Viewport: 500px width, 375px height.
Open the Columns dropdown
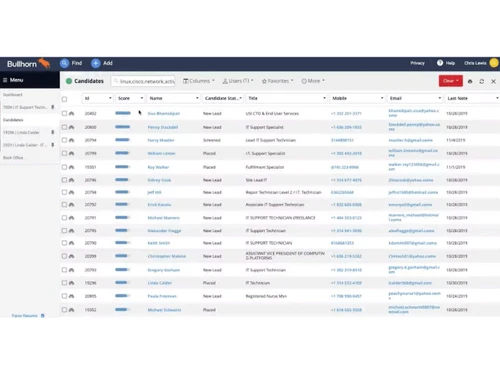199,81
